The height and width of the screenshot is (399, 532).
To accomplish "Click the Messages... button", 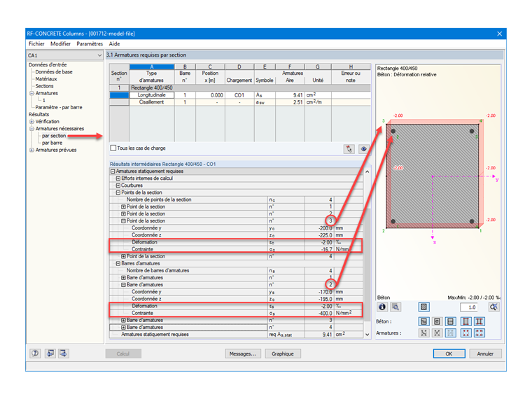I will pyautogui.click(x=243, y=353).
